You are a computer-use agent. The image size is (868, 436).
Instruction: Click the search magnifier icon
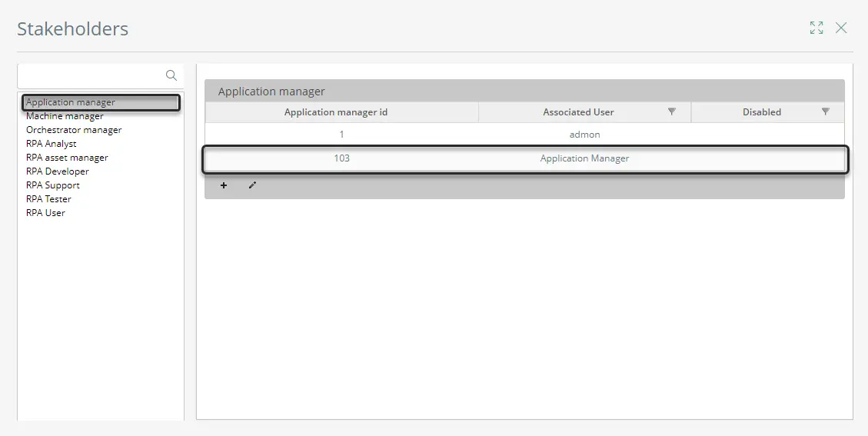pyautogui.click(x=171, y=75)
